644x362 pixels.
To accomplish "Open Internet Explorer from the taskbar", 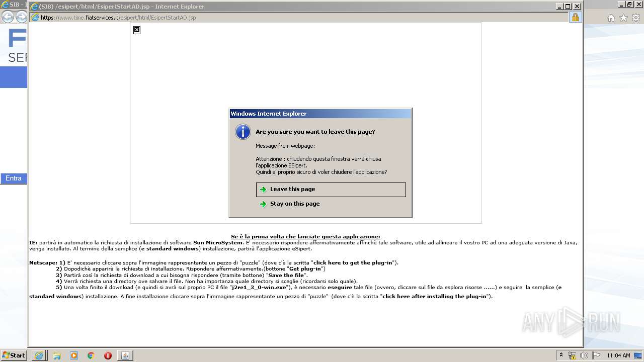I will [x=39, y=355].
